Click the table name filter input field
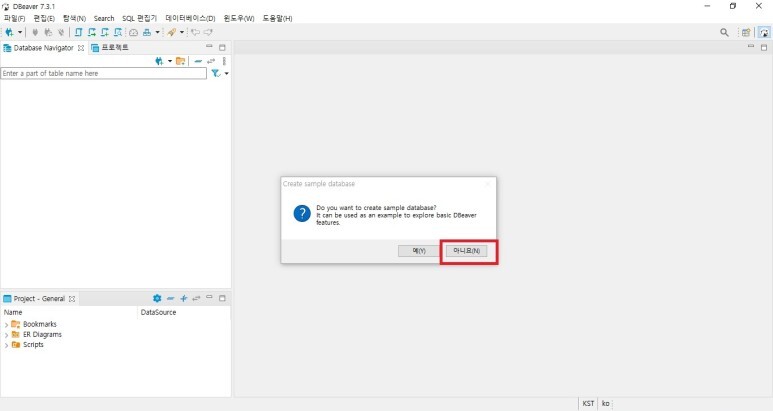773x411 pixels. tap(104, 73)
